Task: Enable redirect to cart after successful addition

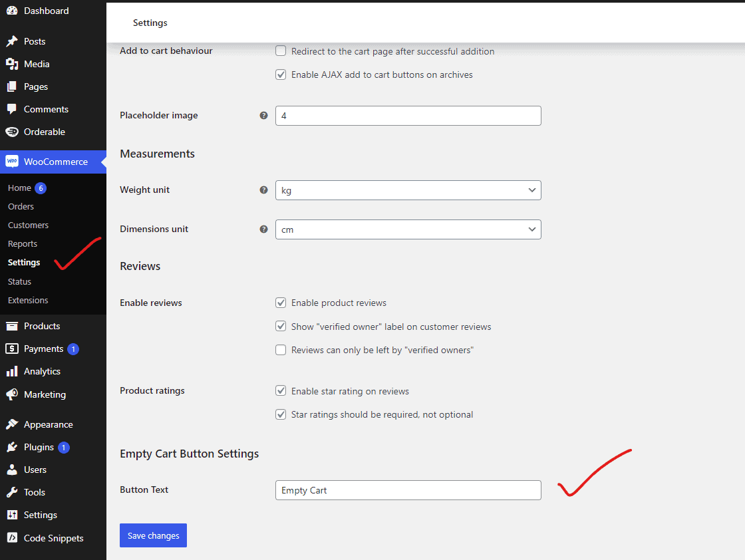Action: (281, 51)
